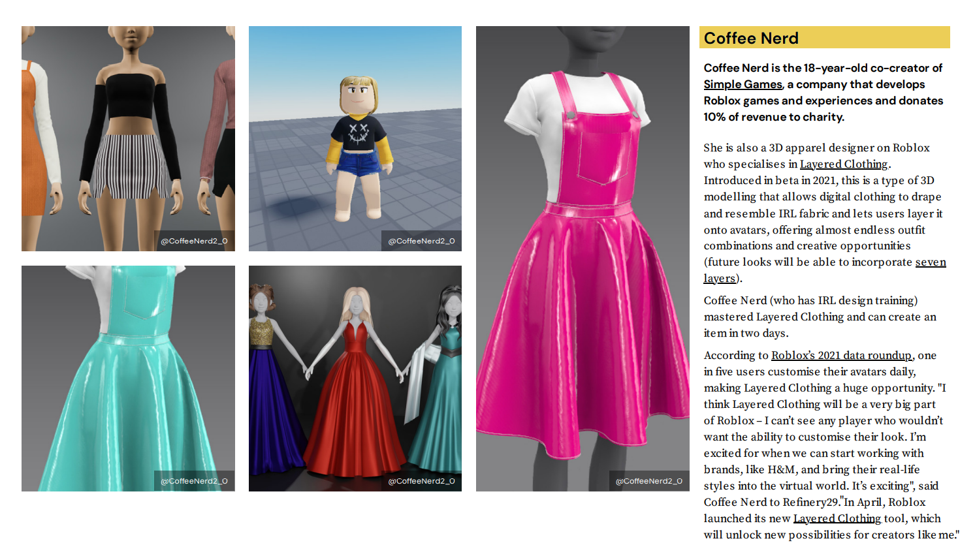Click @CoffeeNerd2_O credit on teal dress image
Viewport: 975px width, 560px height.
click(x=195, y=481)
